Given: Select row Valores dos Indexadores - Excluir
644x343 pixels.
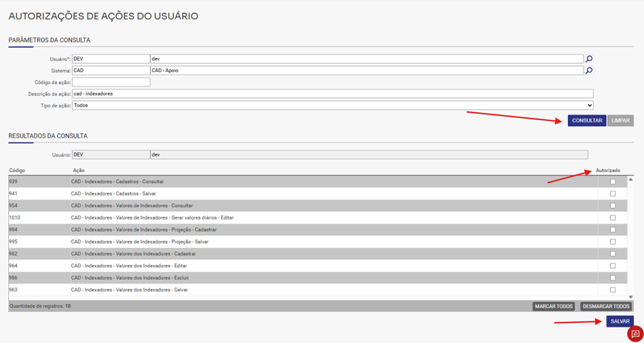Looking at the screenshot, I should 130,278.
